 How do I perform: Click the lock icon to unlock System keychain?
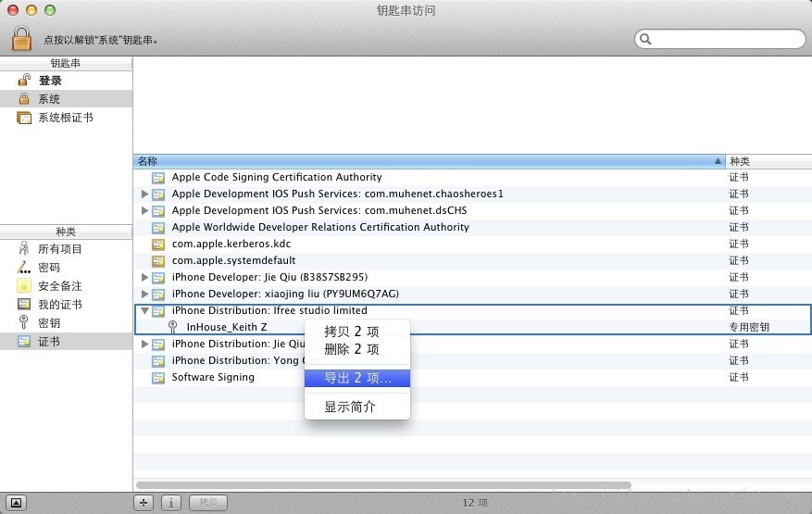(x=21, y=38)
